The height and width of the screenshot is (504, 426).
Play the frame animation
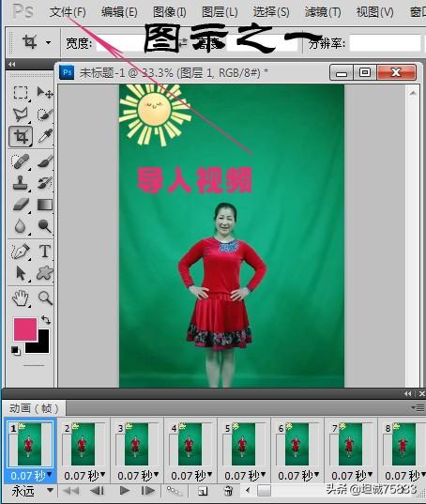click(x=125, y=491)
